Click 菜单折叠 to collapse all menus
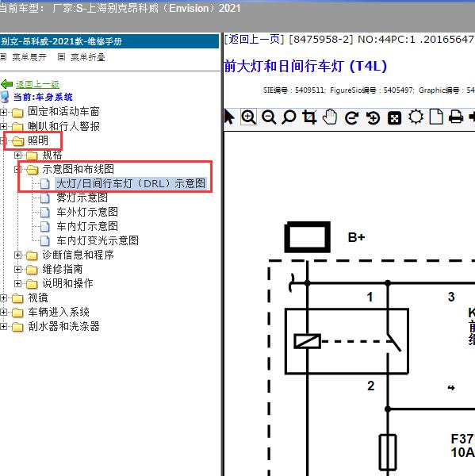Screen dimensions: 475x476 (88, 57)
